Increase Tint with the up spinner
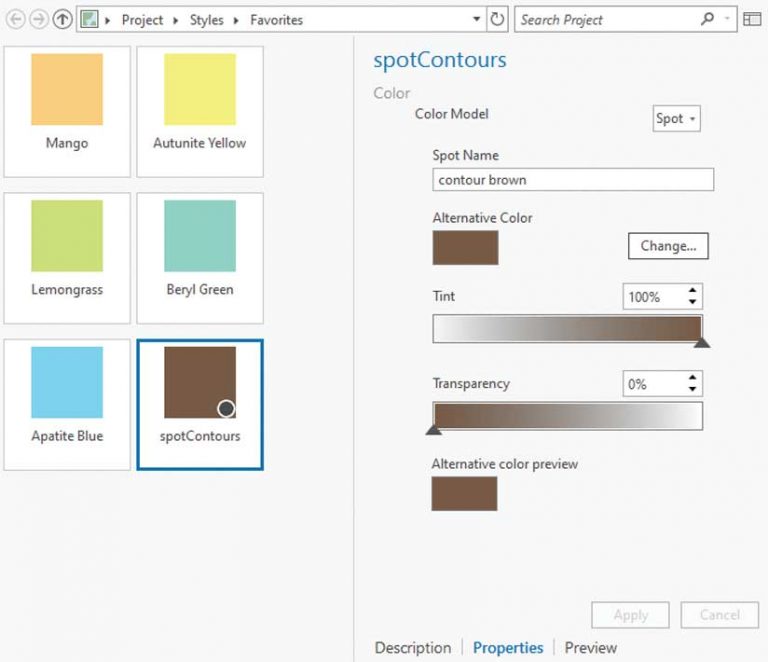The height and width of the screenshot is (662, 768). 692,290
